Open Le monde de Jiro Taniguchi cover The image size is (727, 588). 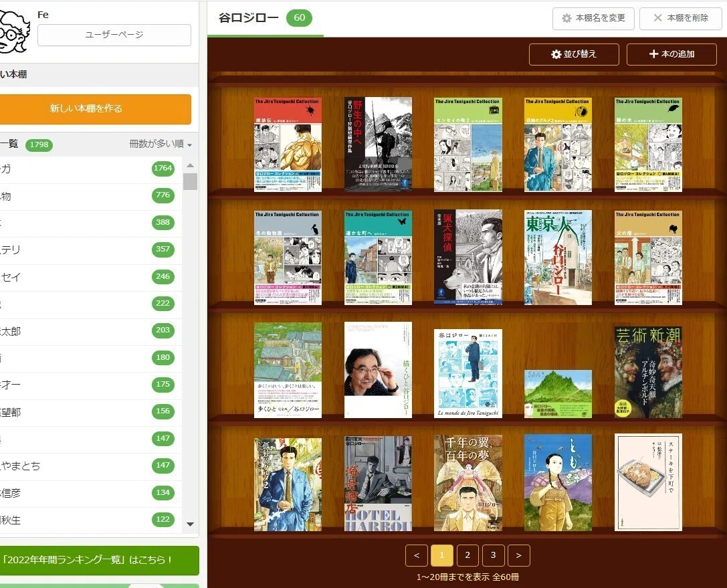point(468,373)
